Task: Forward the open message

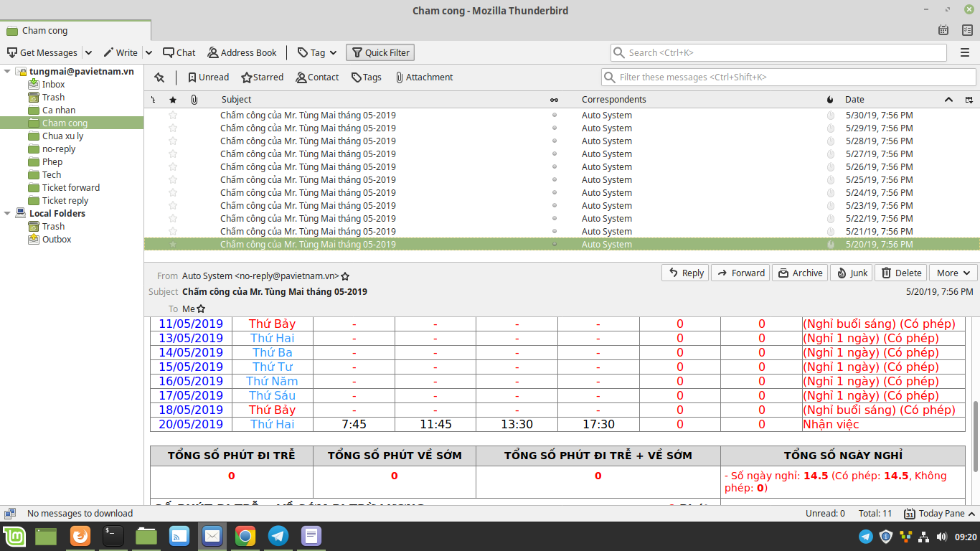Action: tap(740, 273)
